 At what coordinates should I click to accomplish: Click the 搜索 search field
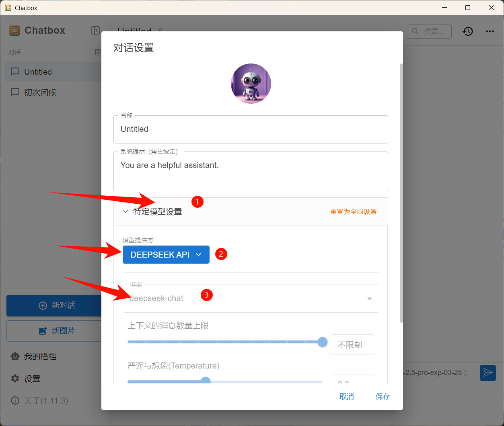(x=429, y=31)
